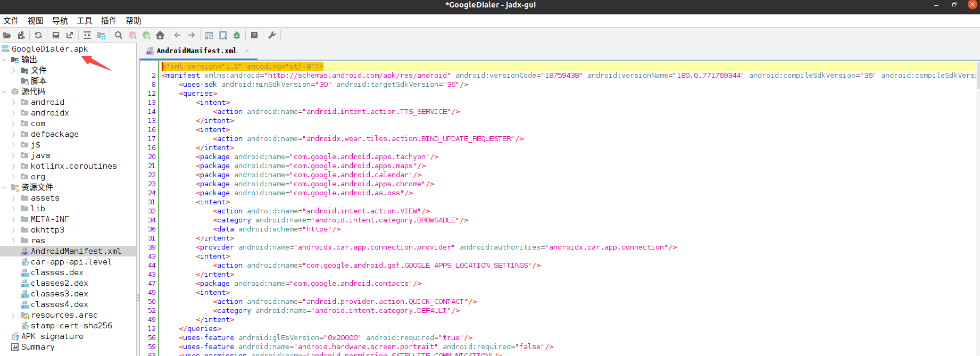
Task: Collapse the 资源文件 tree node
Action: 4,187
